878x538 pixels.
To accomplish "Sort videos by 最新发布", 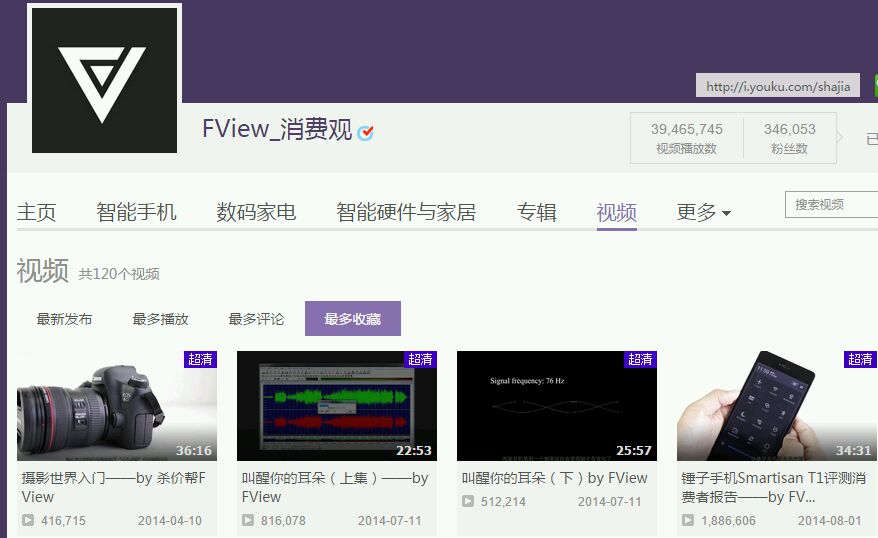I will coord(64,319).
